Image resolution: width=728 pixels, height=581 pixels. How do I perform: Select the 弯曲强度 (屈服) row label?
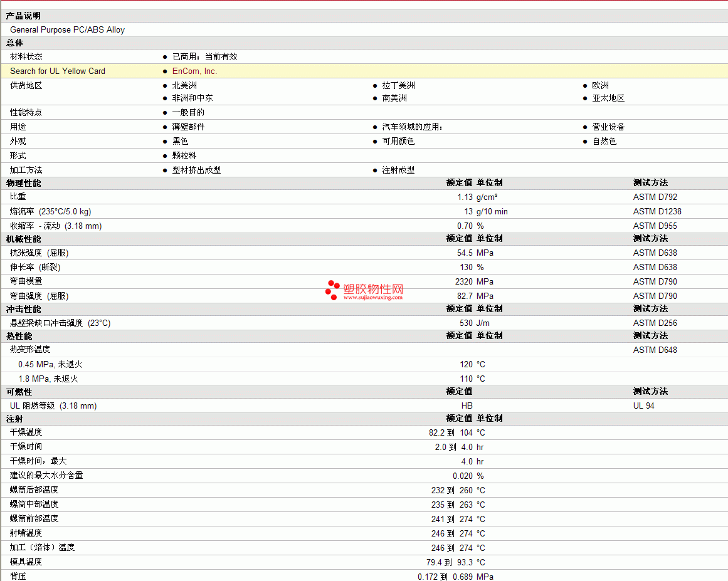click(40, 296)
